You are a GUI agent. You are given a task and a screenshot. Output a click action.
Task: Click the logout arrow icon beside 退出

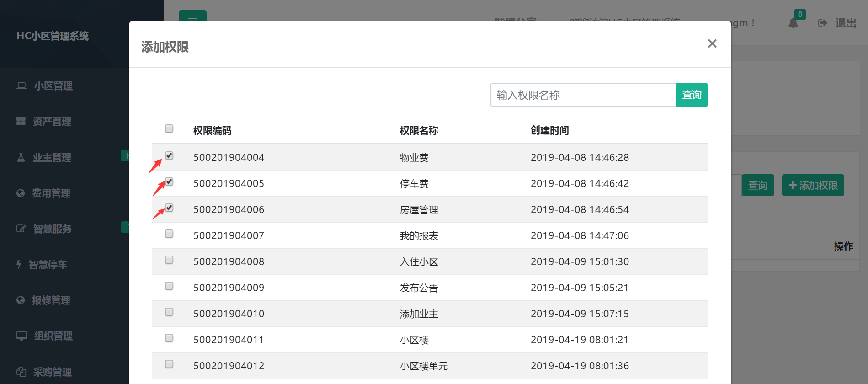click(x=822, y=23)
